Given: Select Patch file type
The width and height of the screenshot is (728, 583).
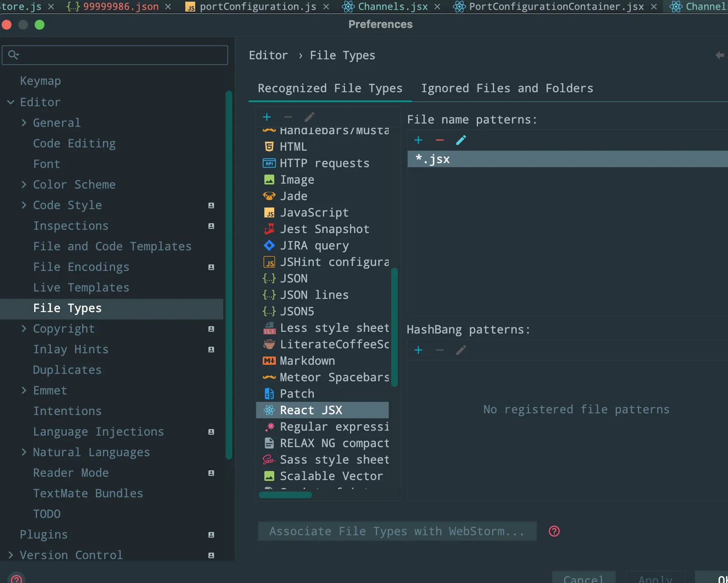Looking at the screenshot, I should coord(322,394).
